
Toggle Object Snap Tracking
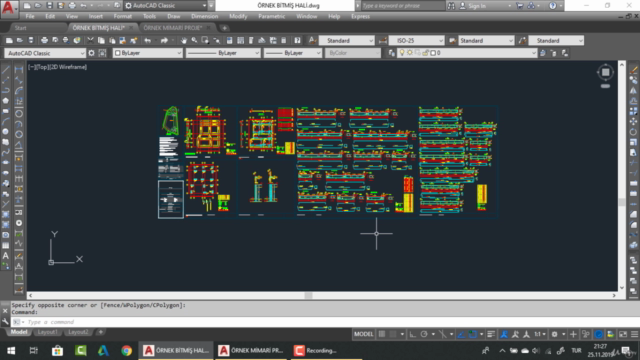[x=461, y=334]
